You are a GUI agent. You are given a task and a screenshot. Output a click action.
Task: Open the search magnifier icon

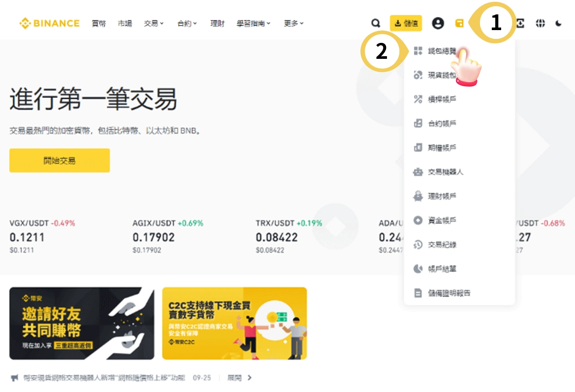click(x=376, y=23)
